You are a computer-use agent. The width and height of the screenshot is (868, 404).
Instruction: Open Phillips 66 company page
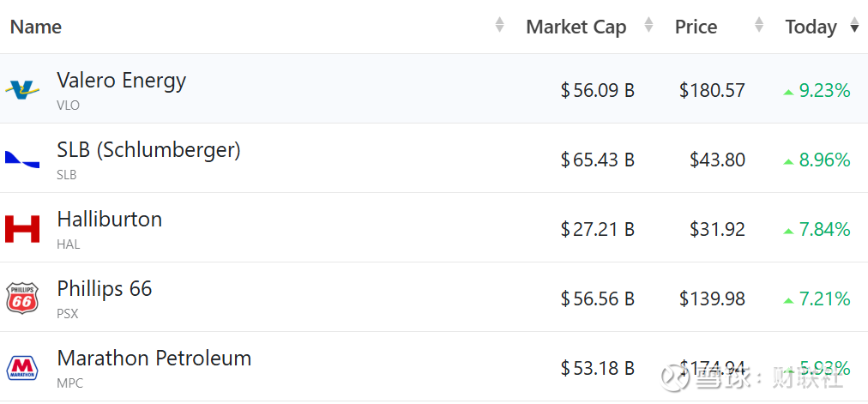104,289
